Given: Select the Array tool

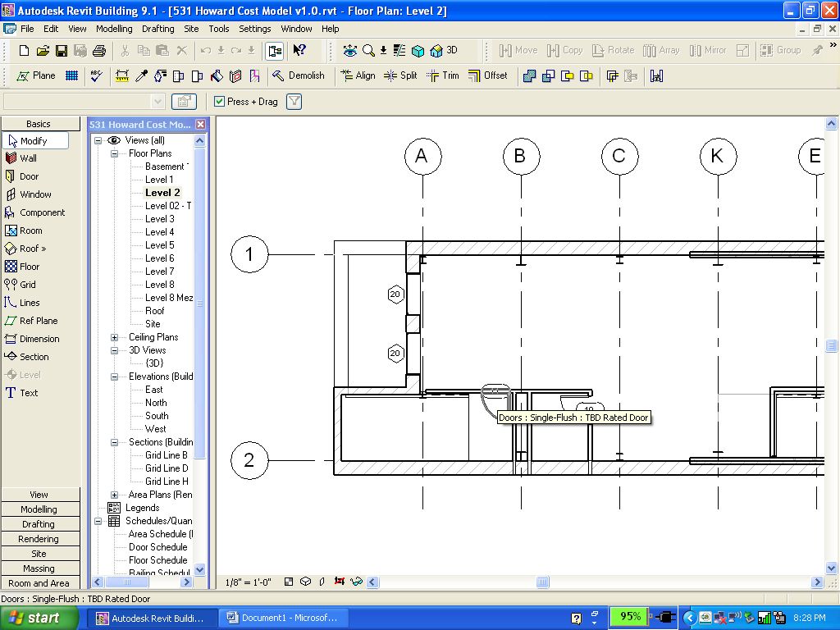Looking at the screenshot, I should pos(661,50).
